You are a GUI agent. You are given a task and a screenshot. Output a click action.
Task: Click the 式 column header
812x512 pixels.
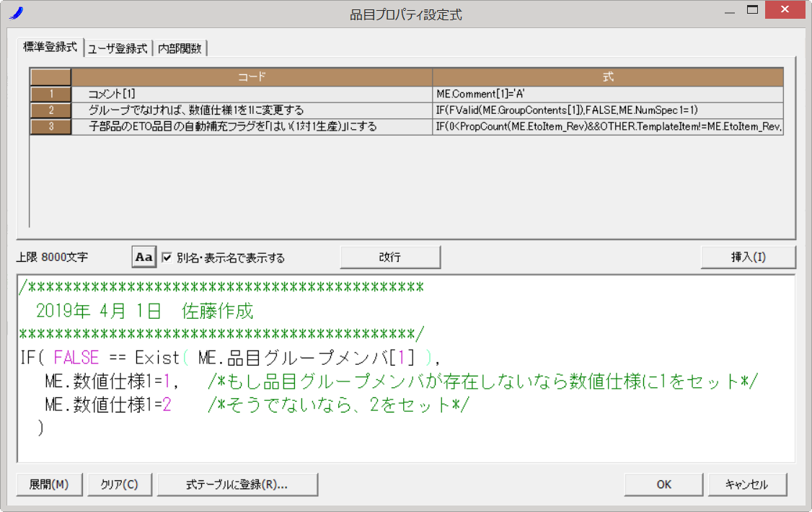pyautogui.click(x=608, y=77)
